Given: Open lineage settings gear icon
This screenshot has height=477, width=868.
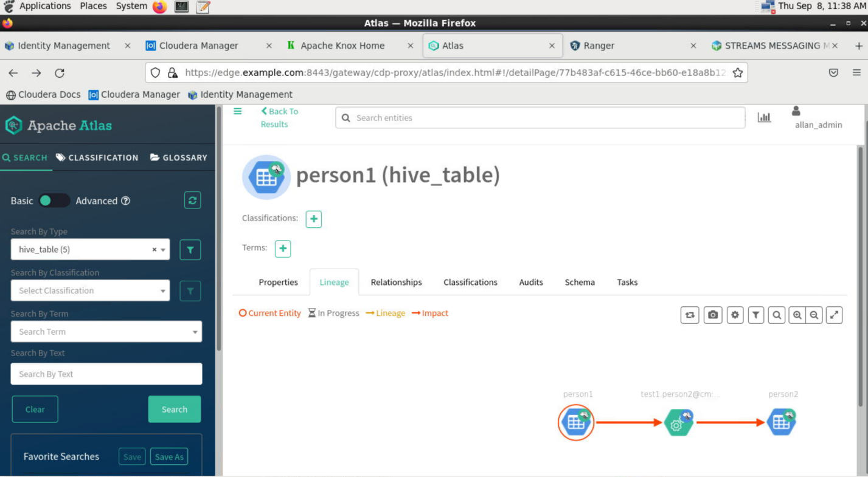Looking at the screenshot, I should point(735,315).
